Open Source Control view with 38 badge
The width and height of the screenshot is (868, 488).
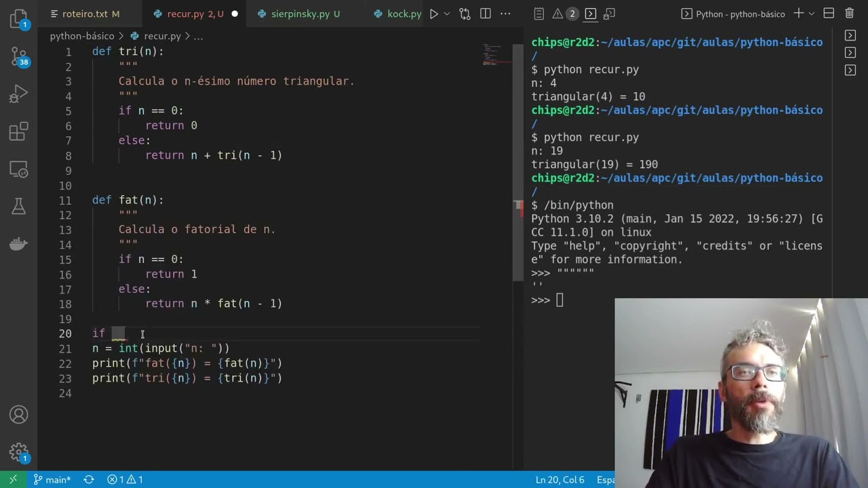(18, 56)
